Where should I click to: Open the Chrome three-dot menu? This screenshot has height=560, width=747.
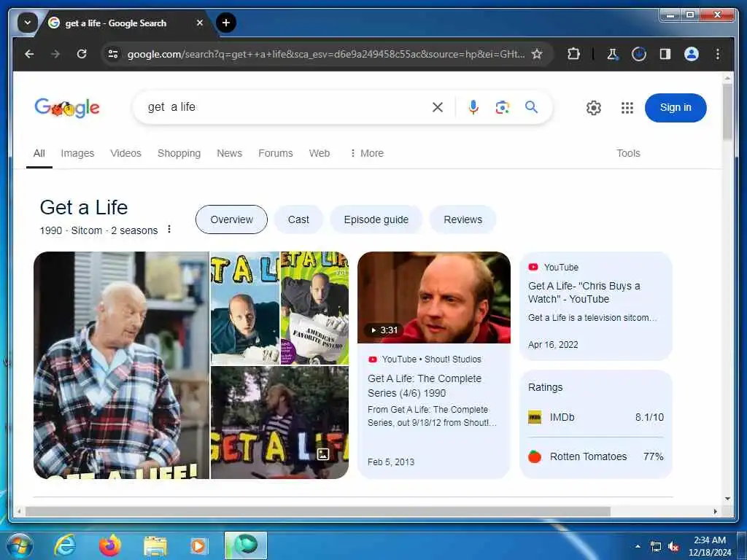coord(718,54)
